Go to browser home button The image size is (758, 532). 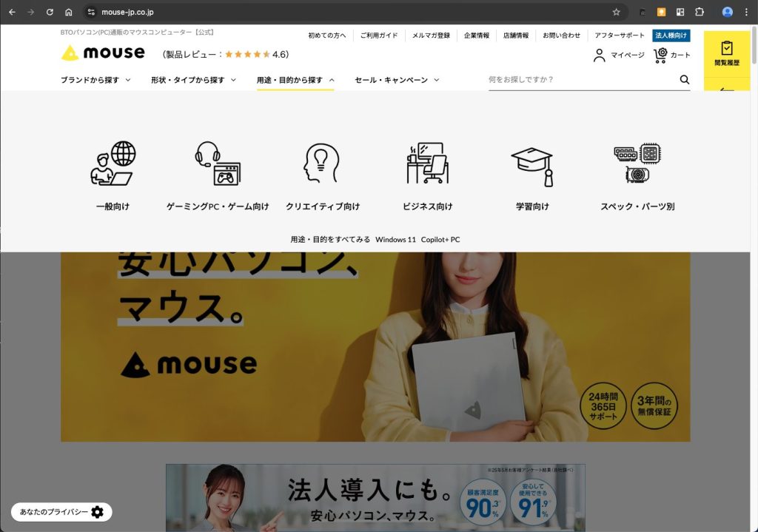69,12
